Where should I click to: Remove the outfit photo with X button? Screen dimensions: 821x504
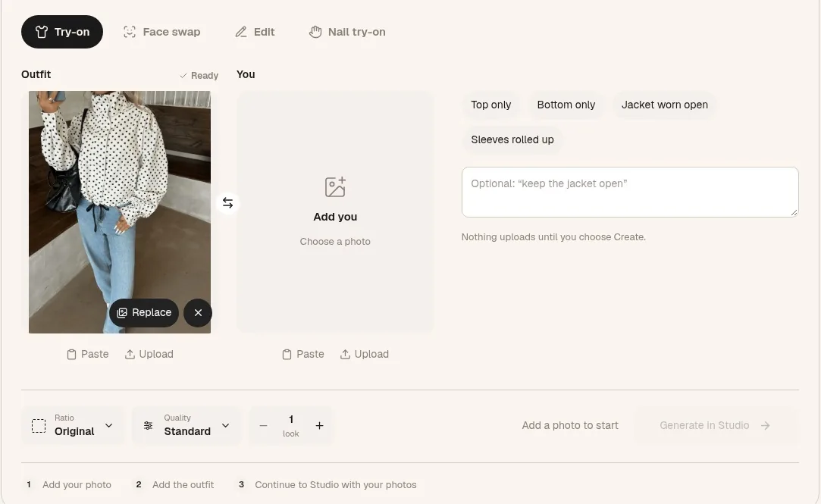coord(198,313)
